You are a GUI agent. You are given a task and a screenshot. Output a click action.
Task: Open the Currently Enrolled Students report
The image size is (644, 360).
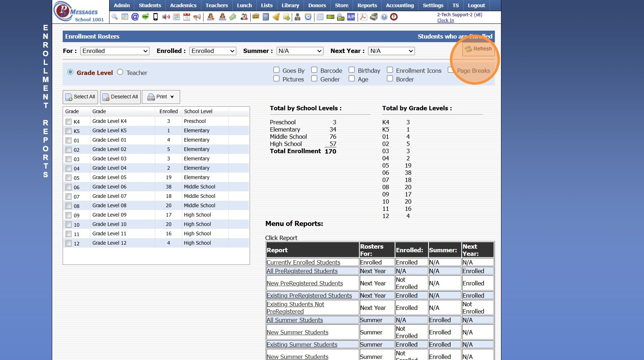pos(303,262)
